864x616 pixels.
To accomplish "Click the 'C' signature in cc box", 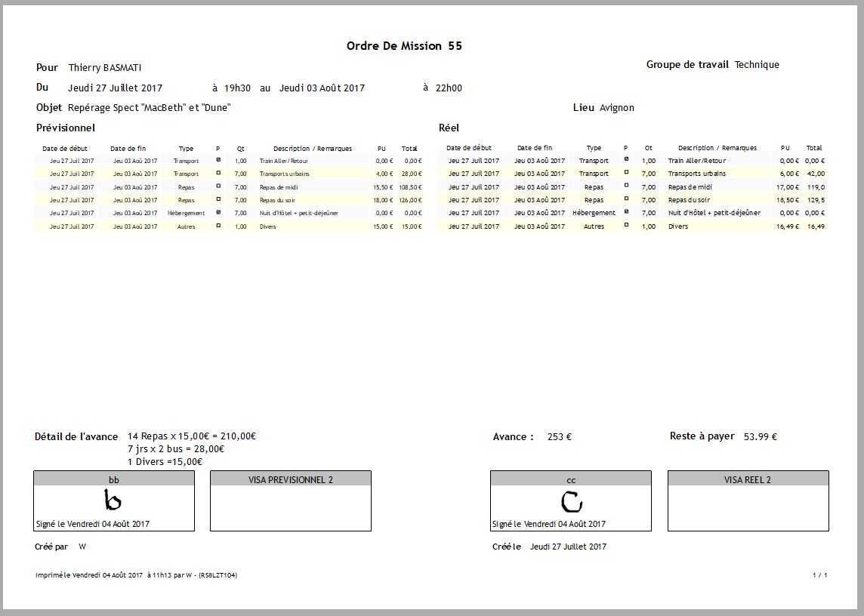I will pos(571,501).
